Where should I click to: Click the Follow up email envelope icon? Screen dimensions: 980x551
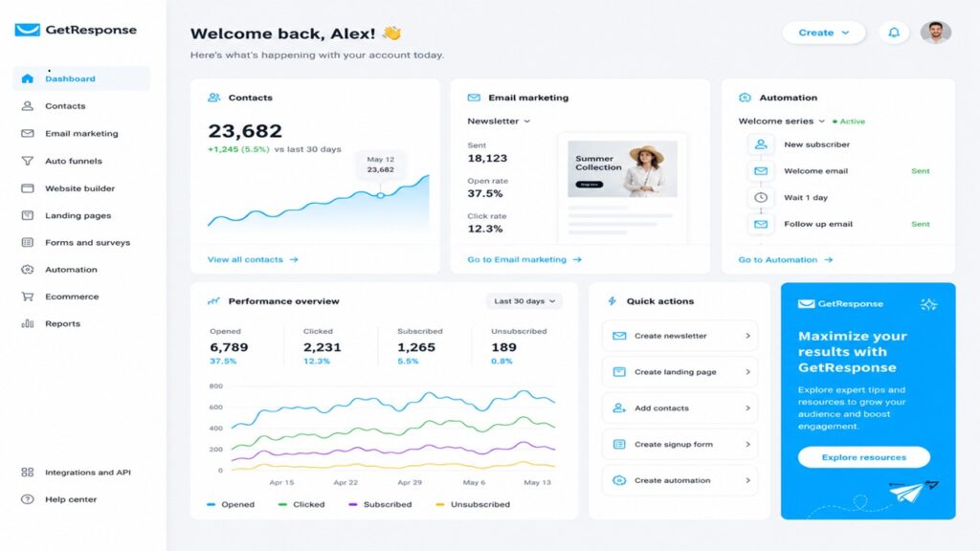click(761, 224)
